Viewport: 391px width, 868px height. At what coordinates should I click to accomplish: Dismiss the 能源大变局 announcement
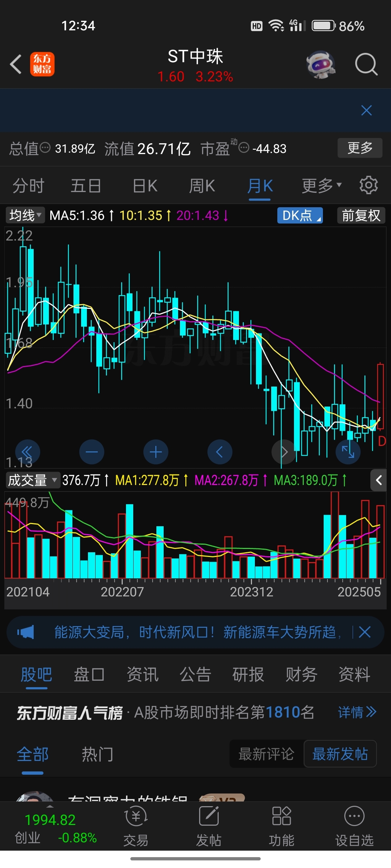[x=365, y=632]
